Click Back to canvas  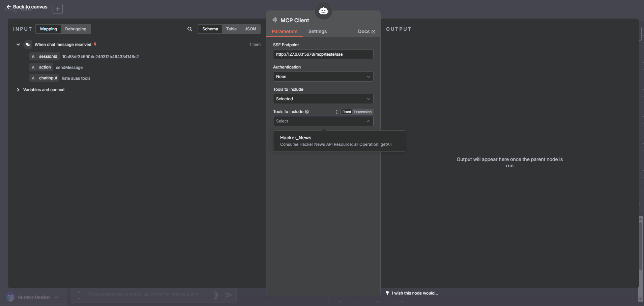pyautogui.click(x=26, y=6)
